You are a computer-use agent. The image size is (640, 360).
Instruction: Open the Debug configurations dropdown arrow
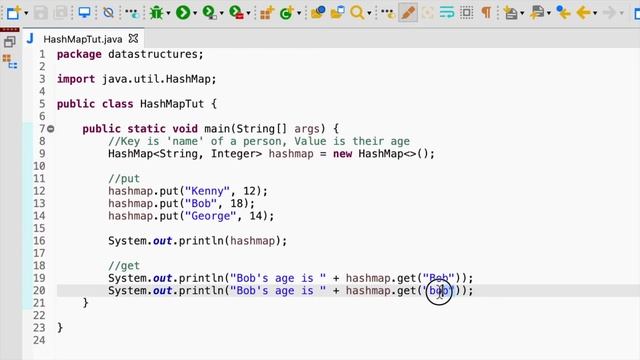(x=168, y=13)
